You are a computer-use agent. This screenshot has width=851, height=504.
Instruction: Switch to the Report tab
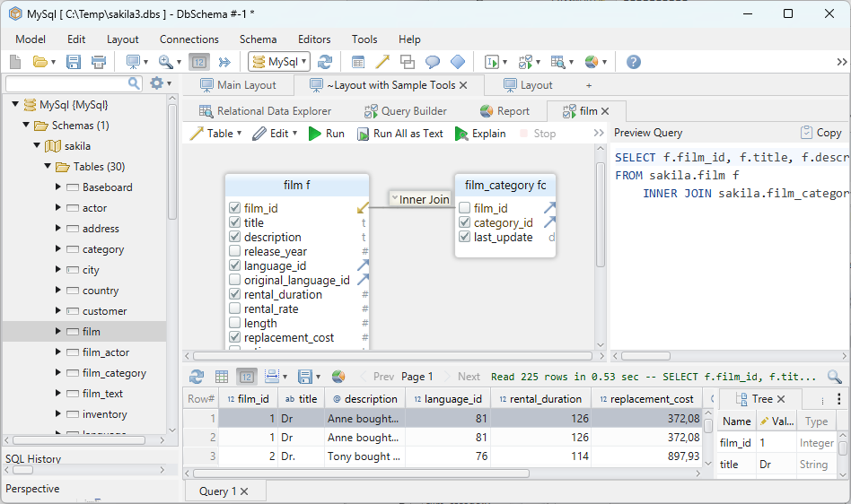coord(504,111)
